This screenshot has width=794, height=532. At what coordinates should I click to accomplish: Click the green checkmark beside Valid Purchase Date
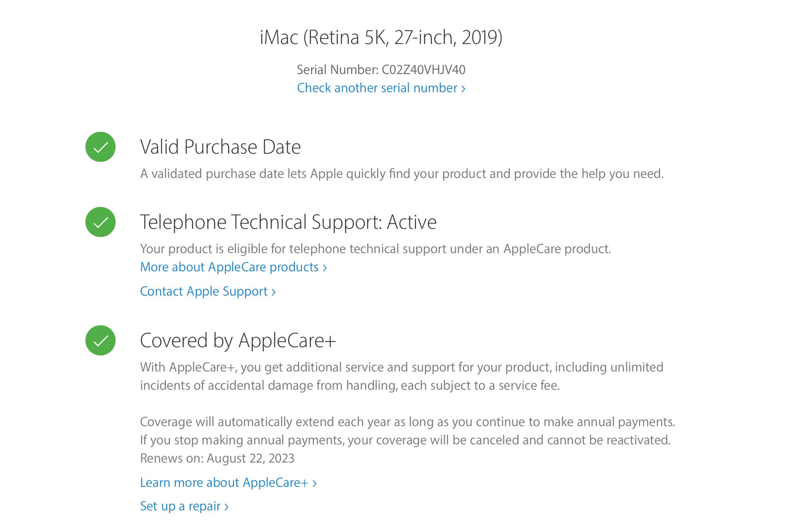[x=100, y=147]
